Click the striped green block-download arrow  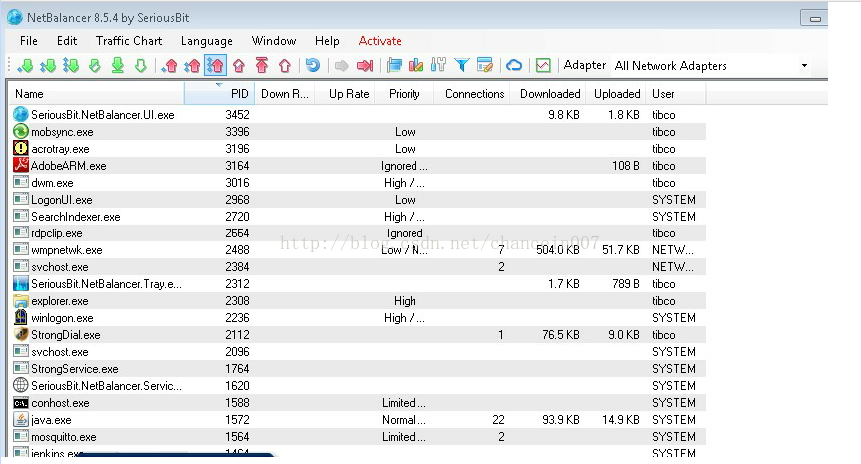(94, 65)
